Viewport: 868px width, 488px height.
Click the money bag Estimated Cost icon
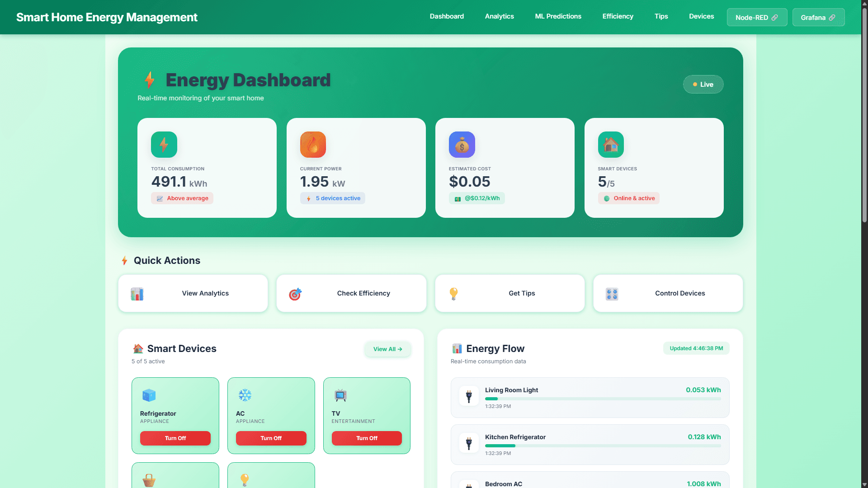(x=462, y=145)
